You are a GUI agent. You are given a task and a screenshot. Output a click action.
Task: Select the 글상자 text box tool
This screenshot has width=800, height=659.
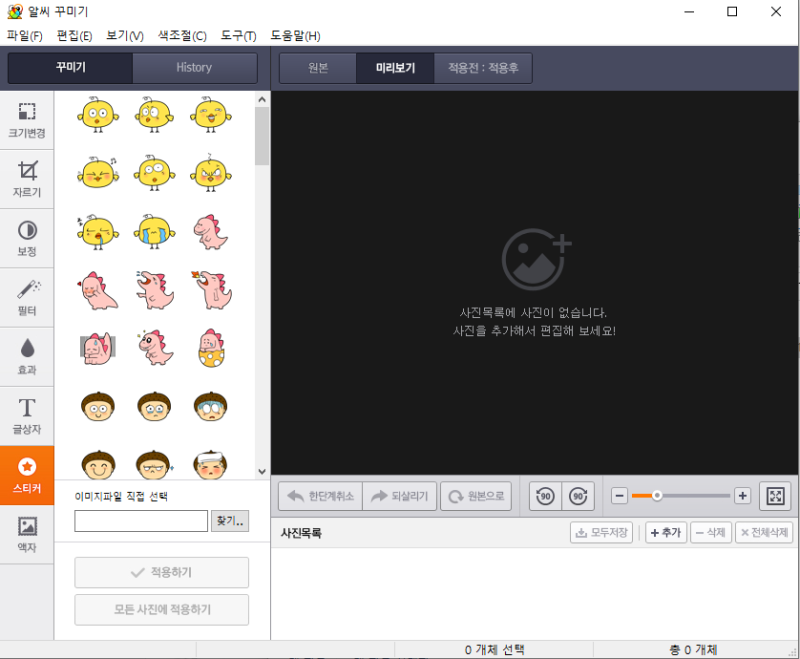pos(27,416)
